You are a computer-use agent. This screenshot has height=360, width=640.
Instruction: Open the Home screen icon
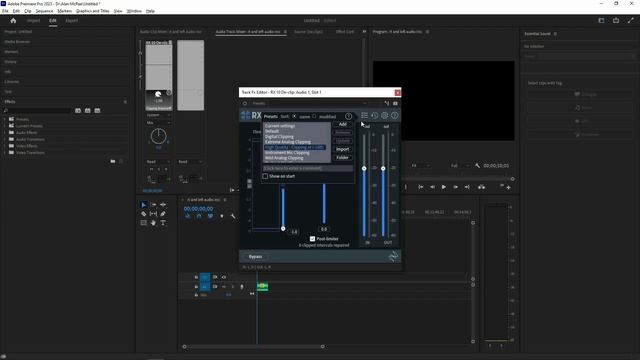pos(13,20)
